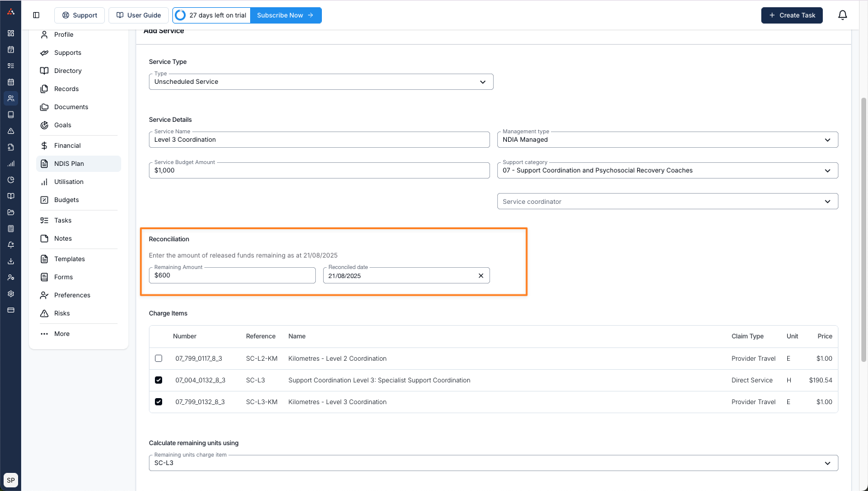This screenshot has width=868, height=491.
Task: Open the open-book icon in dark rail
Action: coord(11,196)
